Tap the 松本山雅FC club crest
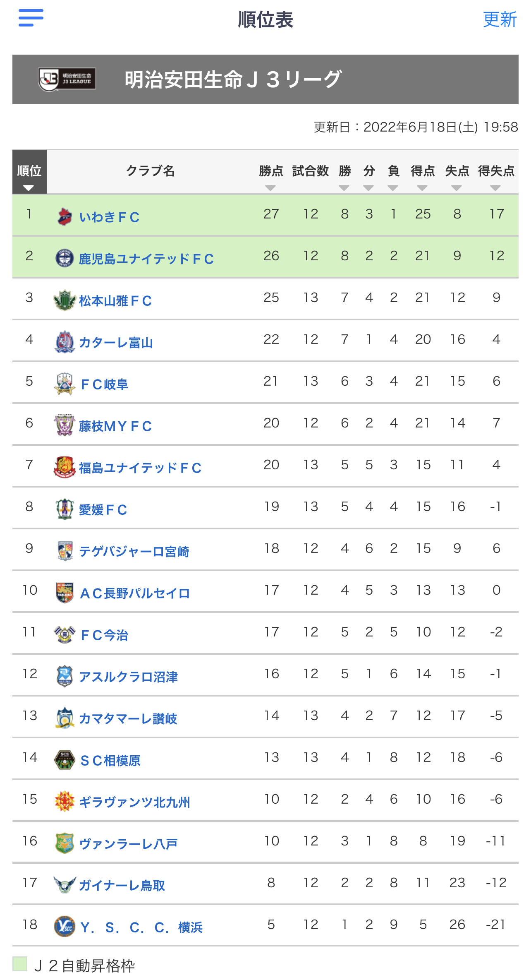This screenshot has height=980, width=531. tap(65, 300)
